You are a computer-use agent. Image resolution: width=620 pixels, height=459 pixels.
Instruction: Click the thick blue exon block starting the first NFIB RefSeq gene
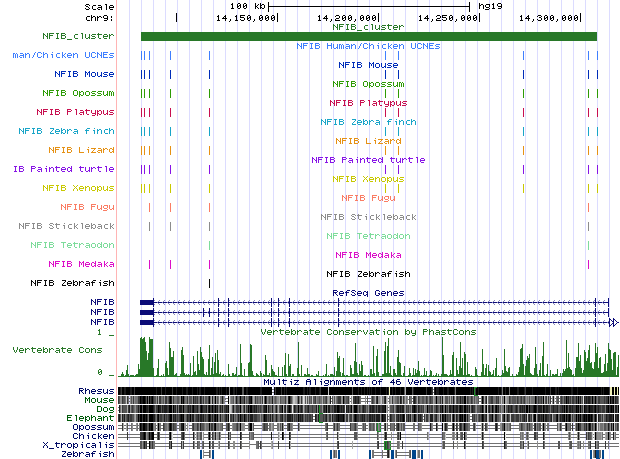point(147,301)
